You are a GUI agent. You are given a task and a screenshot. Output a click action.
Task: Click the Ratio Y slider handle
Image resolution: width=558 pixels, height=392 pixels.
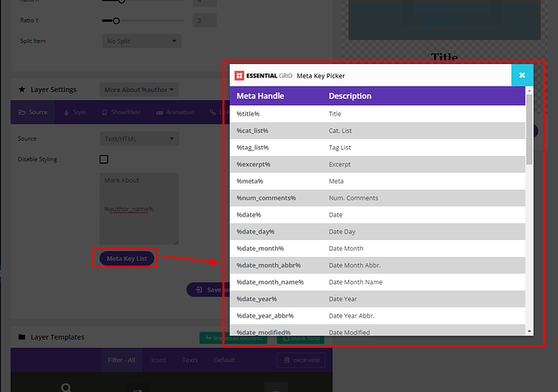click(x=116, y=21)
